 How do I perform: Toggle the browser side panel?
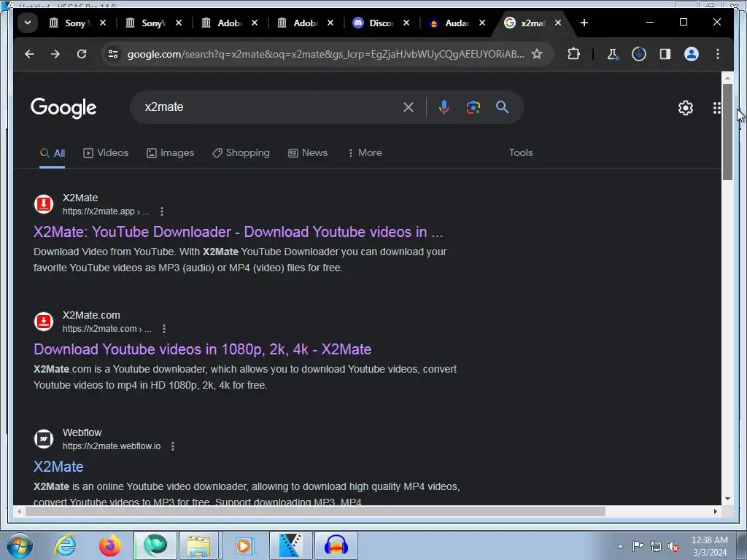(x=665, y=54)
